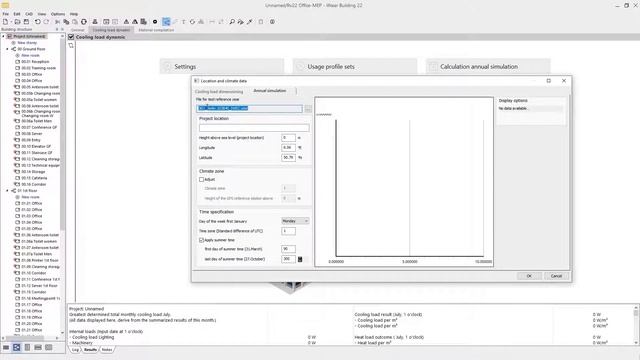Click the black circle record toolbar icon

click(x=155, y=22)
